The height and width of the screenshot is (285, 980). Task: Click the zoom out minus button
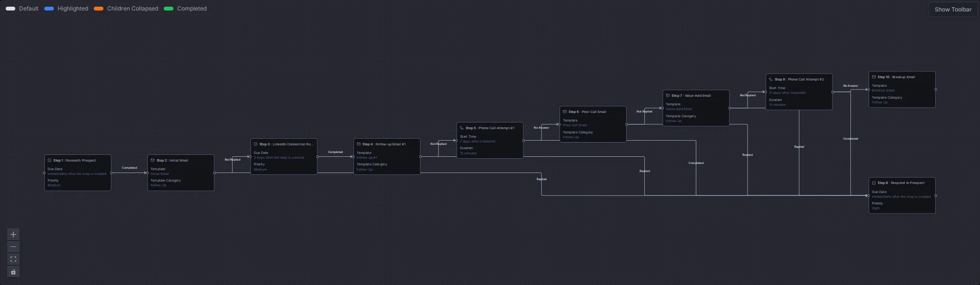click(x=13, y=247)
